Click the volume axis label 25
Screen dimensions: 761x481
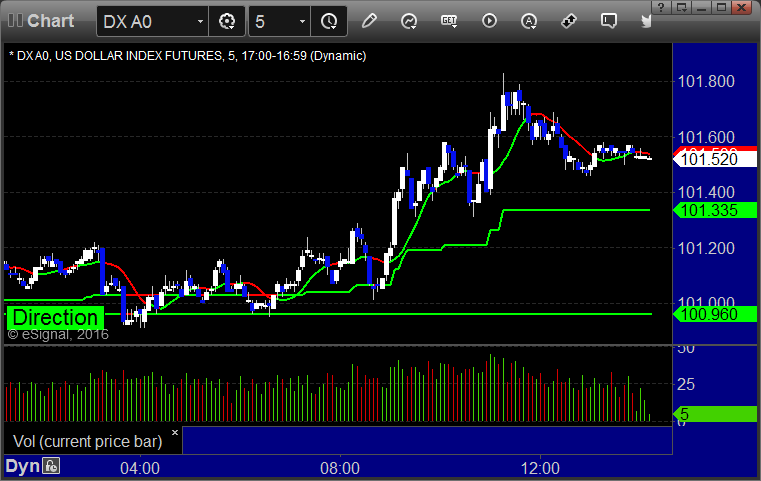click(x=686, y=384)
